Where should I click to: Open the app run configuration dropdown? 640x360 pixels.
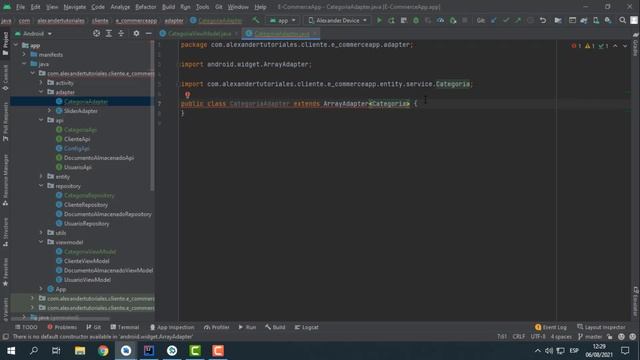283,20
